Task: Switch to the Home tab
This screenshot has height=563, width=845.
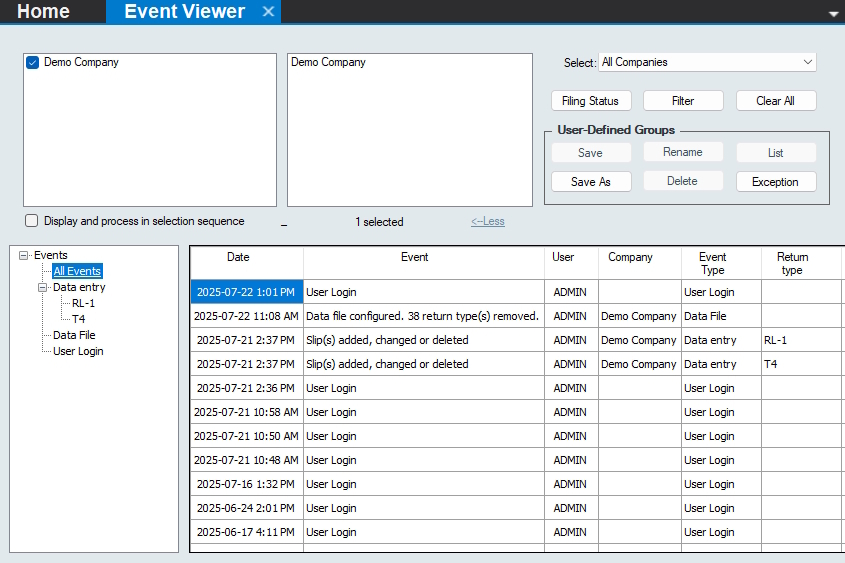Action: (x=44, y=12)
